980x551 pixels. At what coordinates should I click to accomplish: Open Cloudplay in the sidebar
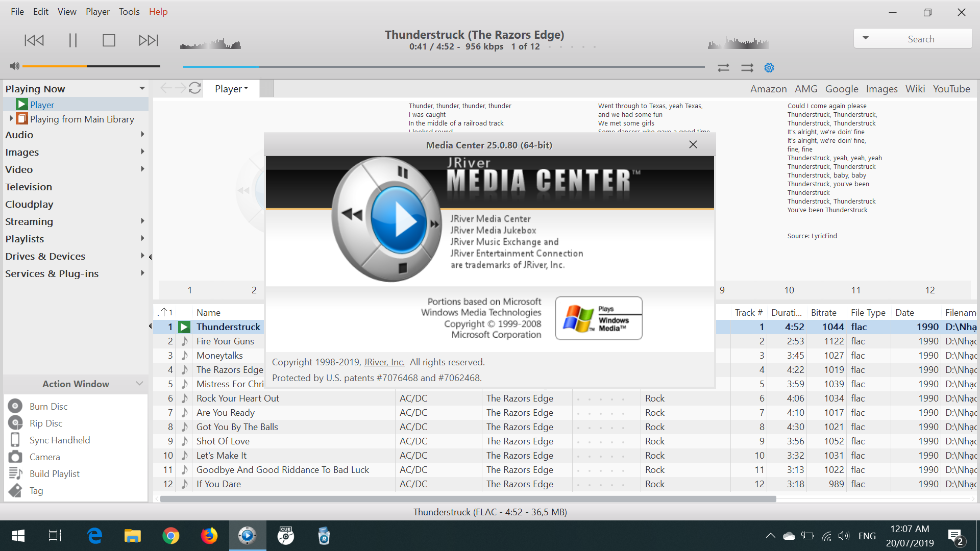(29, 204)
